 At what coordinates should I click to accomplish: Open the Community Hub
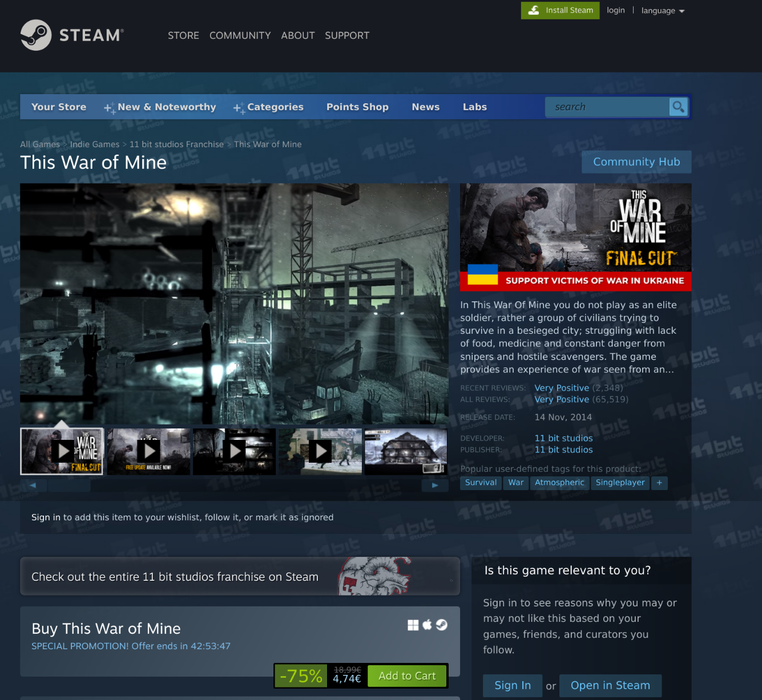point(636,162)
